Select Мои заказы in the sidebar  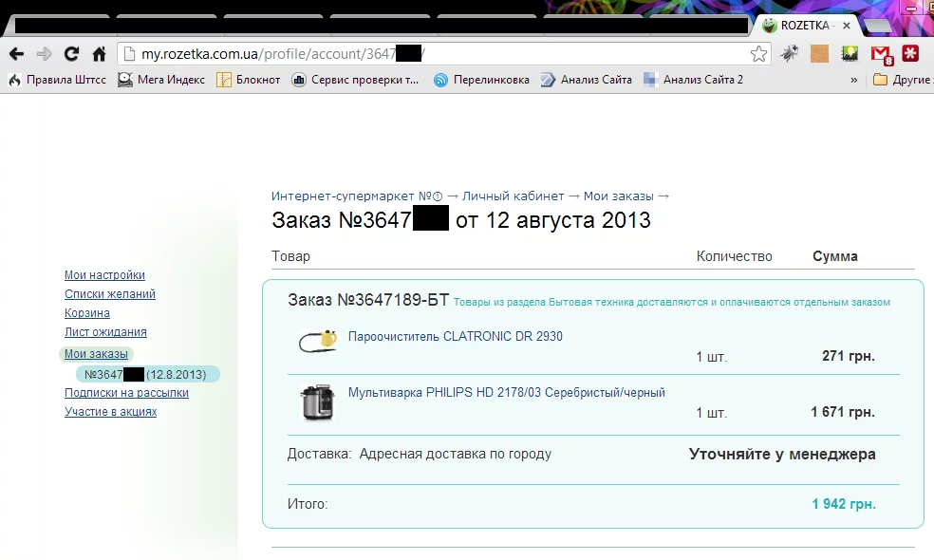click(x=97, y=354)
